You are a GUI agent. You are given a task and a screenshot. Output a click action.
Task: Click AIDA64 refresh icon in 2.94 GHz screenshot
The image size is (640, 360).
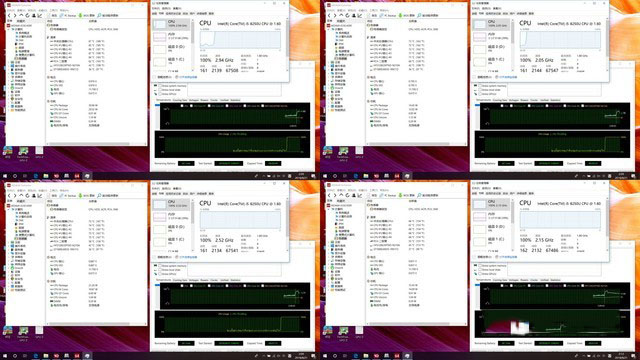pyautogui.click(x=27, y=16)
